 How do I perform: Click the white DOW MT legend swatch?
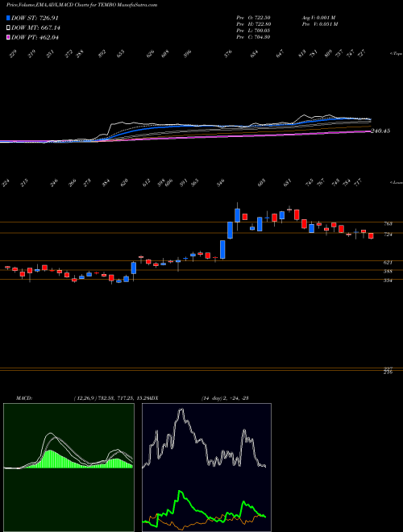click(x=8, y=28)
